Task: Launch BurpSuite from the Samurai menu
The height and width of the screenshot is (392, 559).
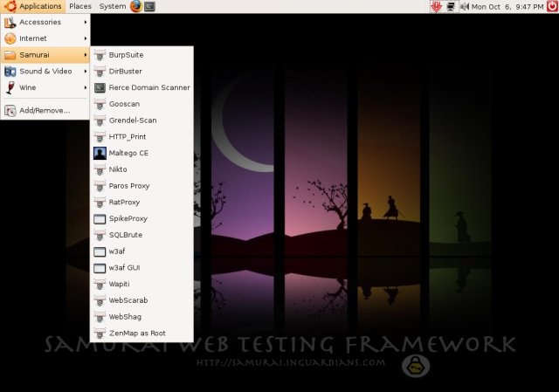Action: (x=141, y=55)
